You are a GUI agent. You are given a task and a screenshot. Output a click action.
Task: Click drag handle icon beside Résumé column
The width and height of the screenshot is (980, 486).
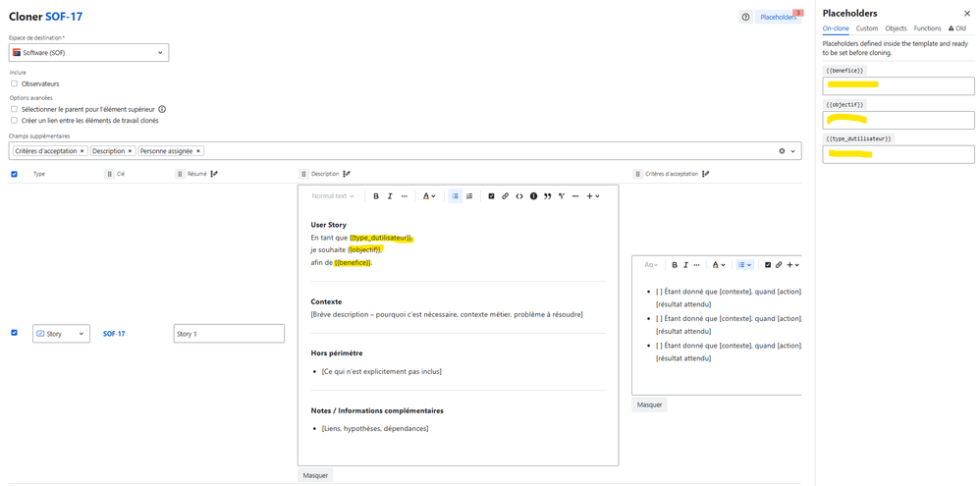(x=180, y=175)
